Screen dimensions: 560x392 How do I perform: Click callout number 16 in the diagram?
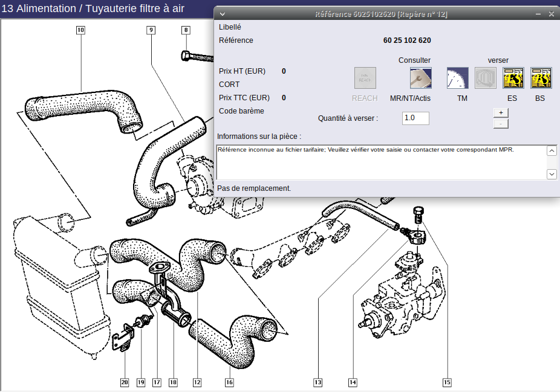click(x=229, y=382)
